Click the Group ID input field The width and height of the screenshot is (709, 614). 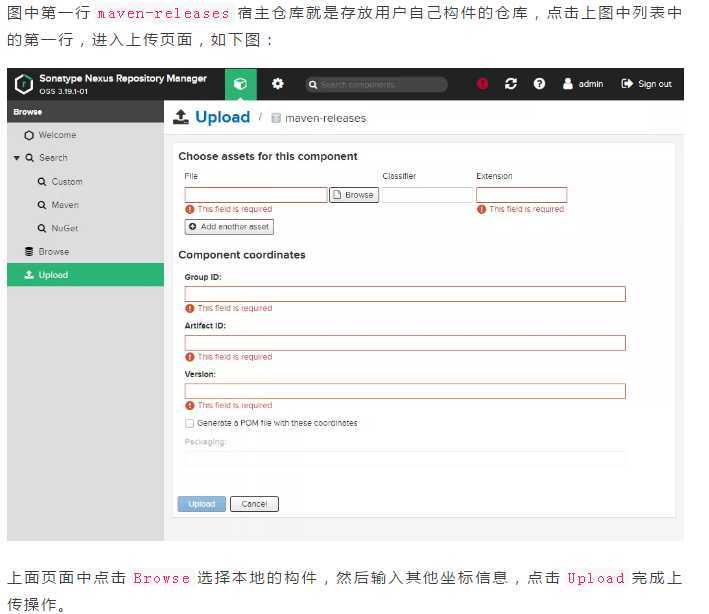405,294
